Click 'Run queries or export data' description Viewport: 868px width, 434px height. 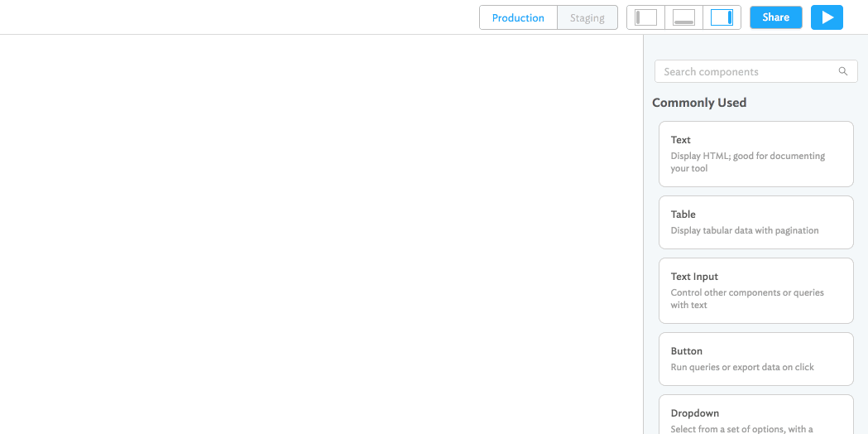[742, 368]
